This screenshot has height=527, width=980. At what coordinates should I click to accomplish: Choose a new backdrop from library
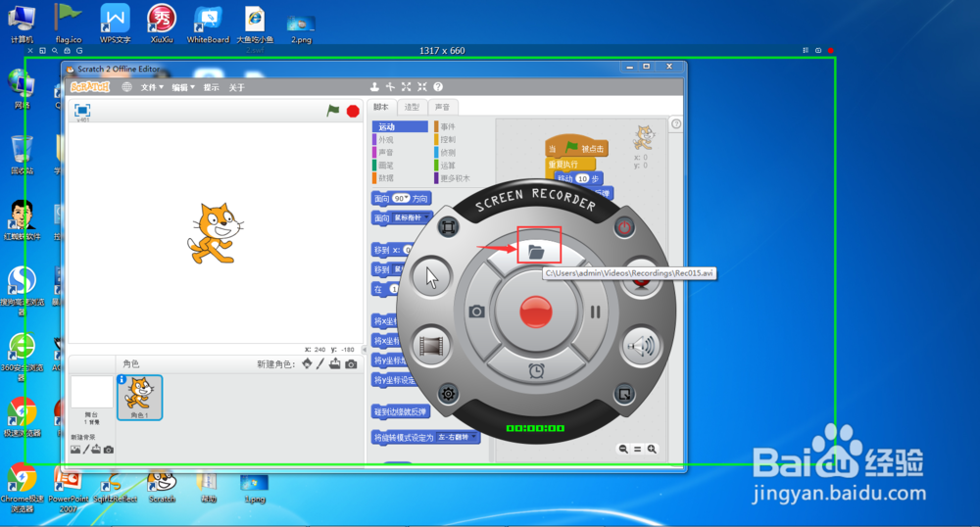pos(75,450)
